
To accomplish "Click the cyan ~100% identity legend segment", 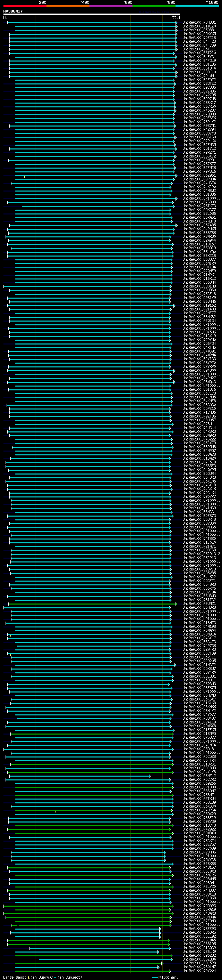I will point(197,6).
